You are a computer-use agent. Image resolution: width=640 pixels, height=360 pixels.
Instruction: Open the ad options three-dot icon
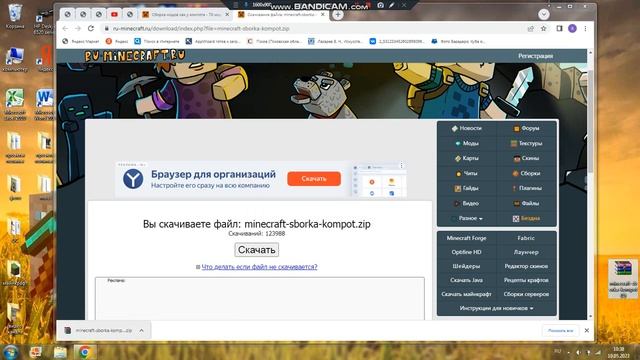click(x=401, y=165)
